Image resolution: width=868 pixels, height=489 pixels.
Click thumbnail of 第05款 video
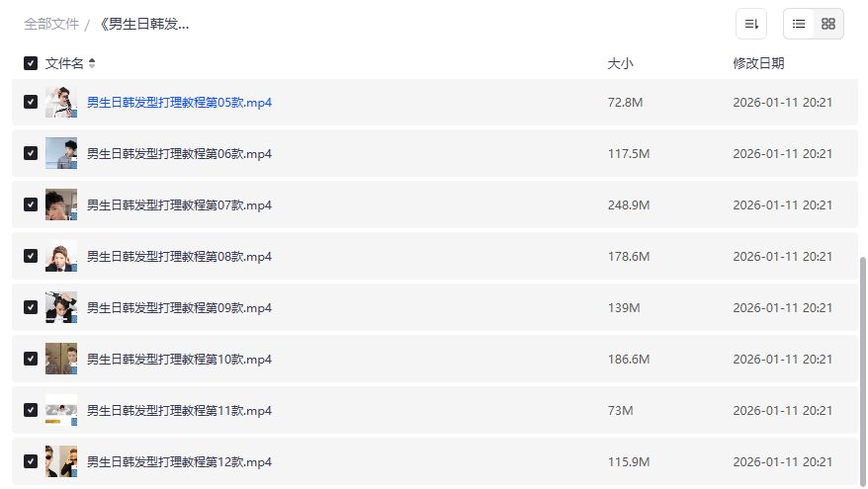tap(61, 102)
